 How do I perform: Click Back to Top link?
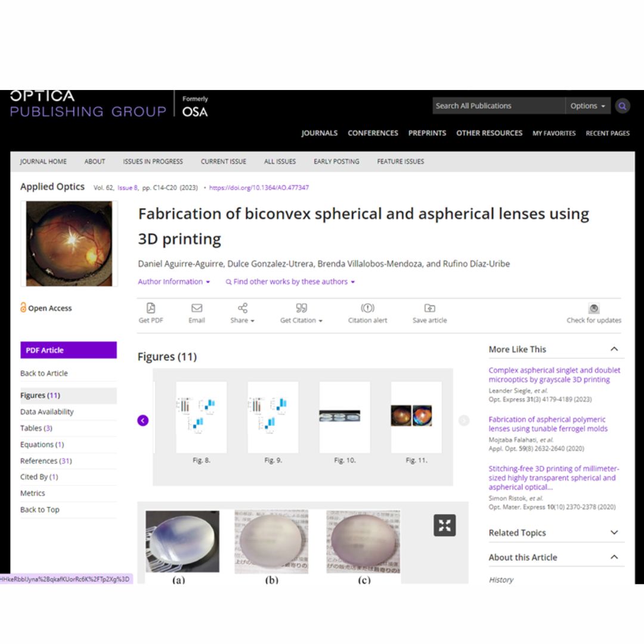pyautogui.click(x=40, y=510)
